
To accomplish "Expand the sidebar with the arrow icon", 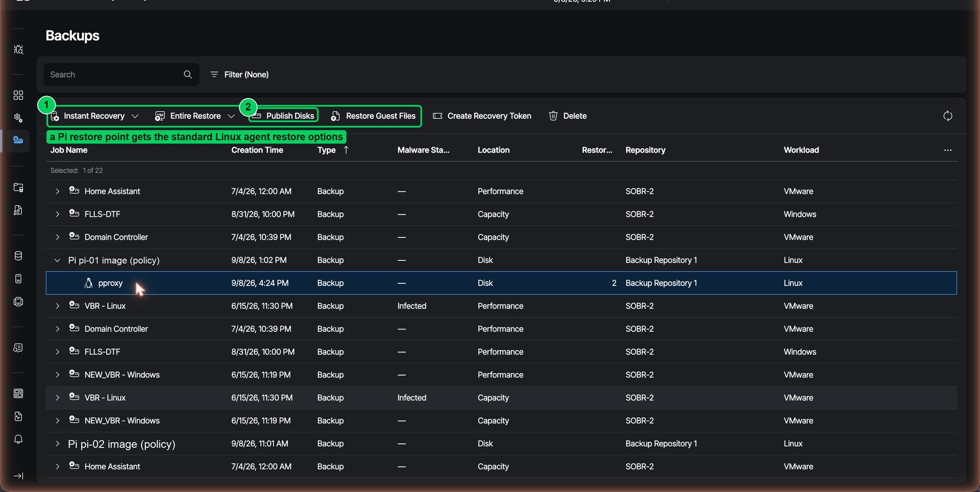I will click(19, 476).
